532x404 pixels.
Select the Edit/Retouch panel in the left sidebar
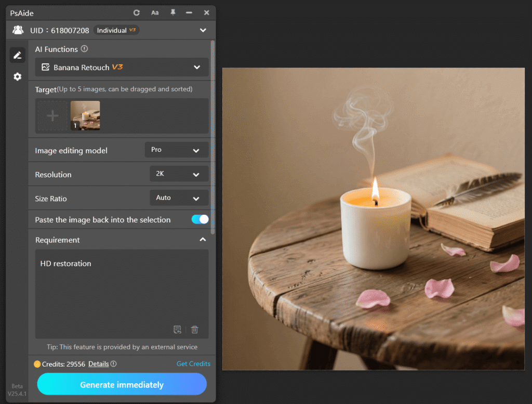tap(17, 55)
